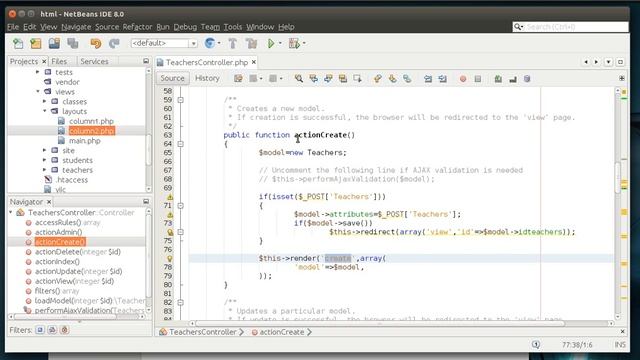This screenshot has width=640, height=360.
Task: Open the Run Project dropdown arrow
Action: pos(280,43)
